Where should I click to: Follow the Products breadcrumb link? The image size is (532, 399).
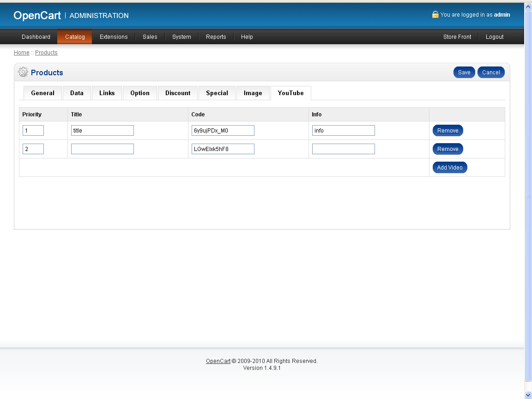46,53
